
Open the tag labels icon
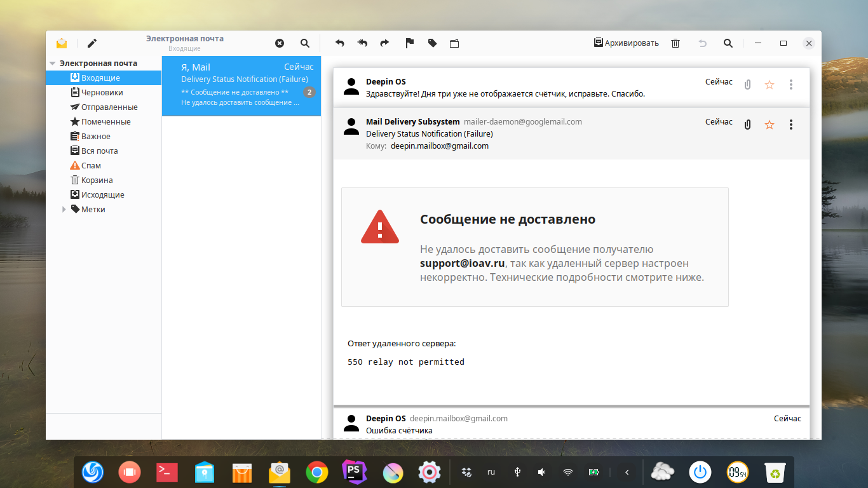(x=432, y=43)
